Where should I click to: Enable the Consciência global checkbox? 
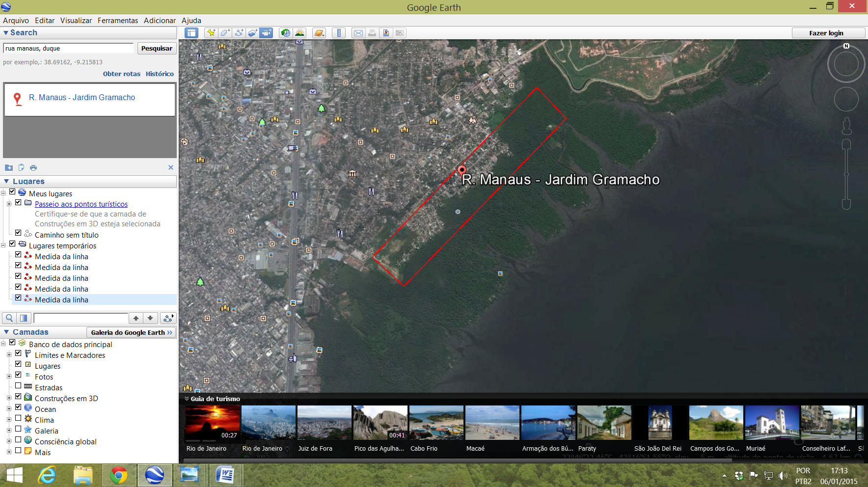[18, 439]
